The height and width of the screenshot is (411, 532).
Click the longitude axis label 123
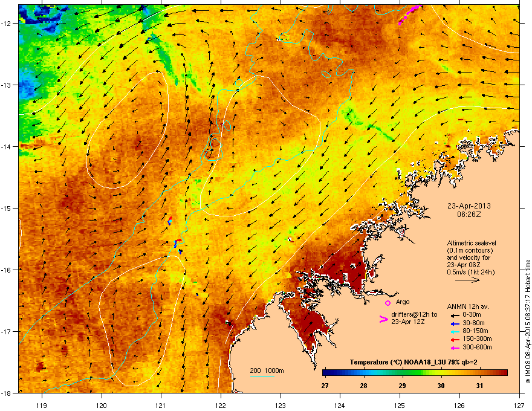click(281, 405)
